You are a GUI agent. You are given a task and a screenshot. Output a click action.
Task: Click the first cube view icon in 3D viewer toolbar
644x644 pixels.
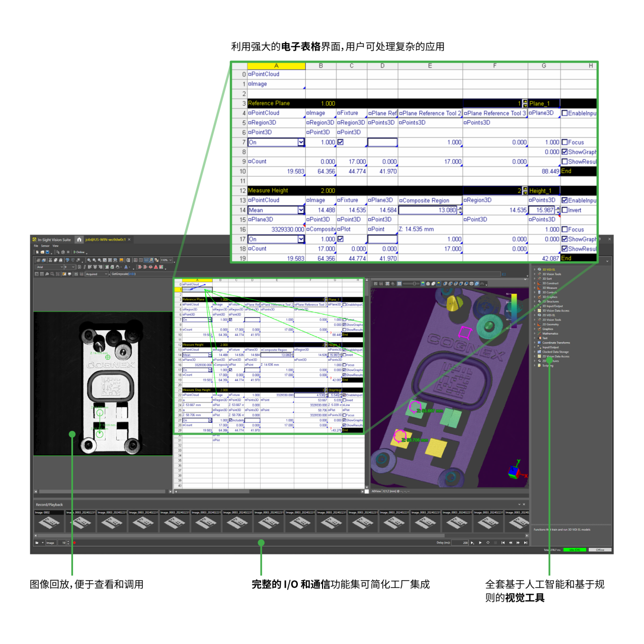(445, 283)
